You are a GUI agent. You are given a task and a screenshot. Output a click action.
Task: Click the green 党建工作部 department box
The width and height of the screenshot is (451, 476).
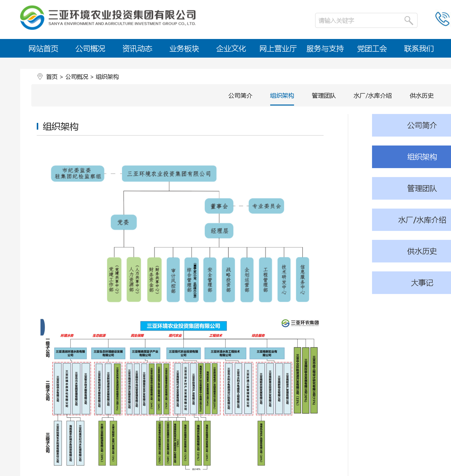(114, 280)
